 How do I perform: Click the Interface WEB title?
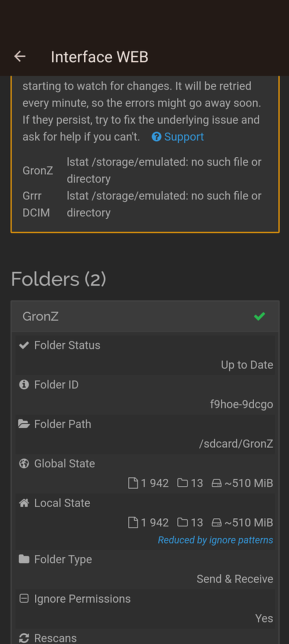99,57
